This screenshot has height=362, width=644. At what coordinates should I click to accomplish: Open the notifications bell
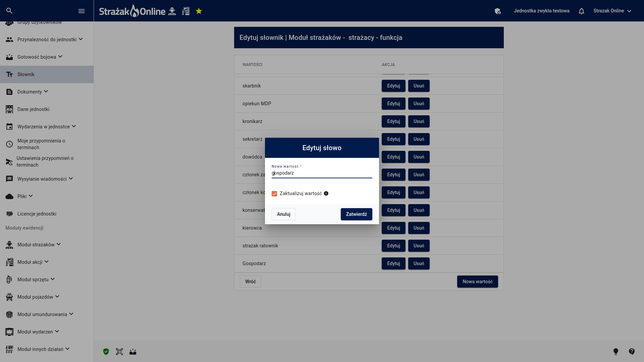pos(582,11)
